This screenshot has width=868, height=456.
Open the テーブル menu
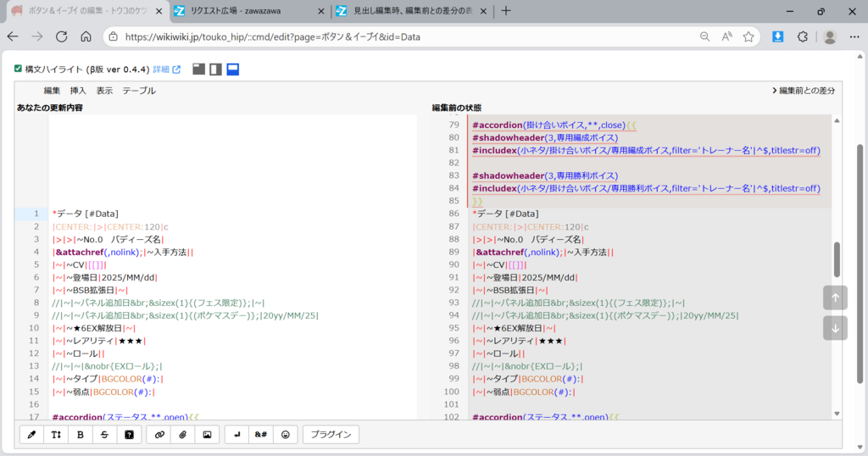point(139,91)
